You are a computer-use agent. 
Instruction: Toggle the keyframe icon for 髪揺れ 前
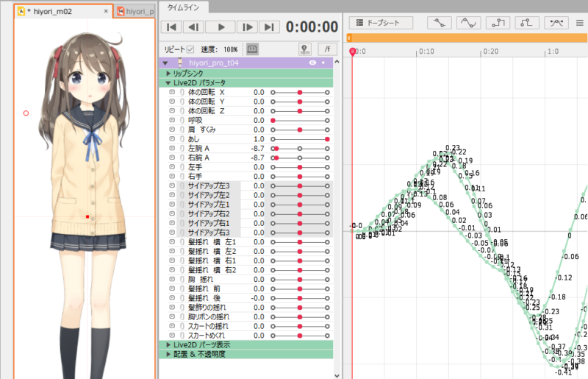pos(172,288)
